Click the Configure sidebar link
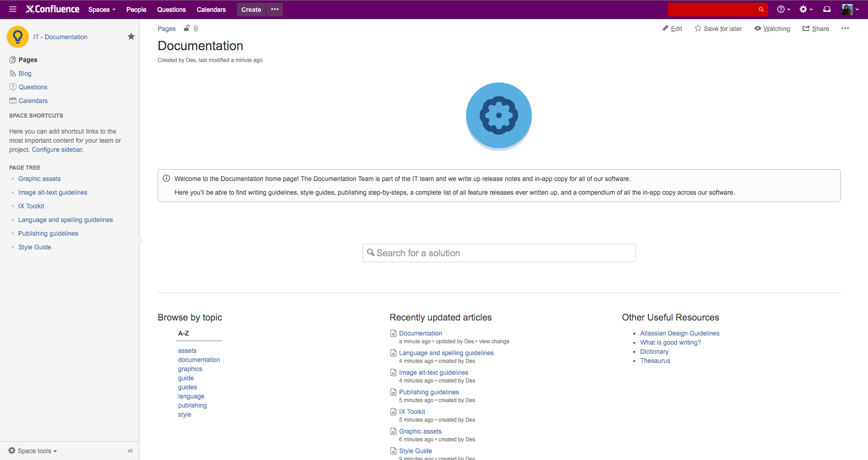Image resolution: width=868 pixels, height=460 pixels. click(57, 150)
